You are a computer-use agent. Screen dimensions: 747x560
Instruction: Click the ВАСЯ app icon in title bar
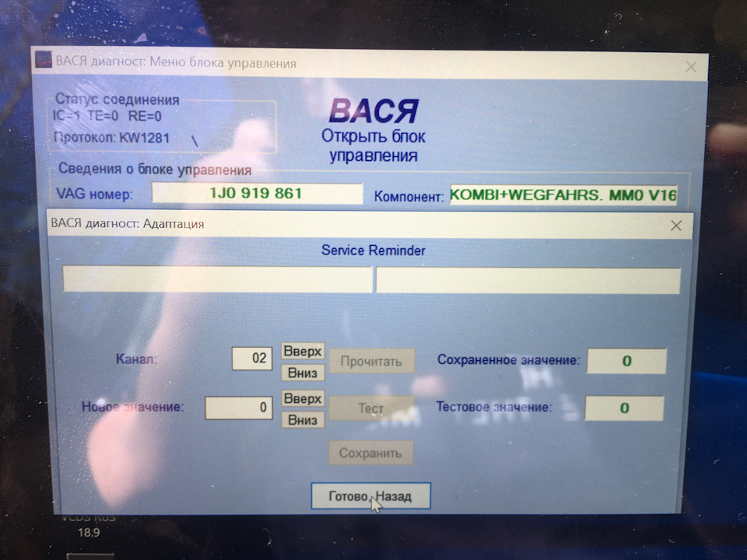tap(44, 60)
